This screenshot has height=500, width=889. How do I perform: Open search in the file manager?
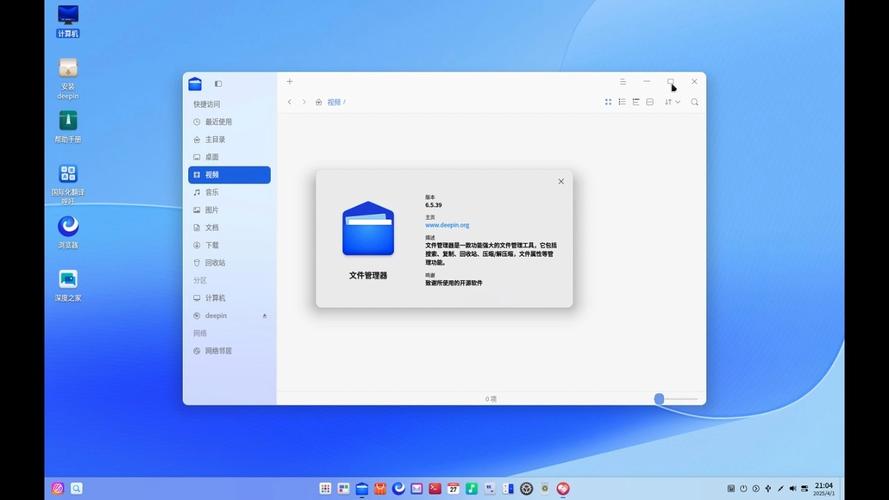[x=695, y=102]
